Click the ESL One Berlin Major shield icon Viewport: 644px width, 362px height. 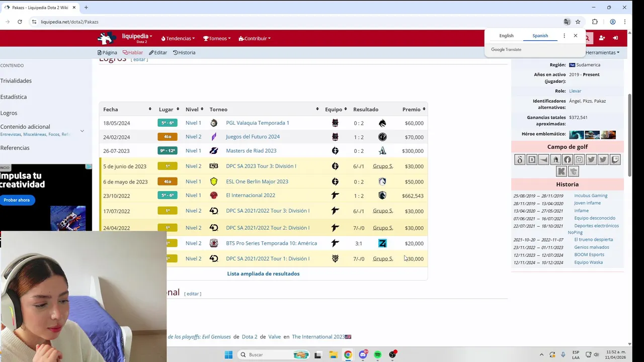[214, 182]
